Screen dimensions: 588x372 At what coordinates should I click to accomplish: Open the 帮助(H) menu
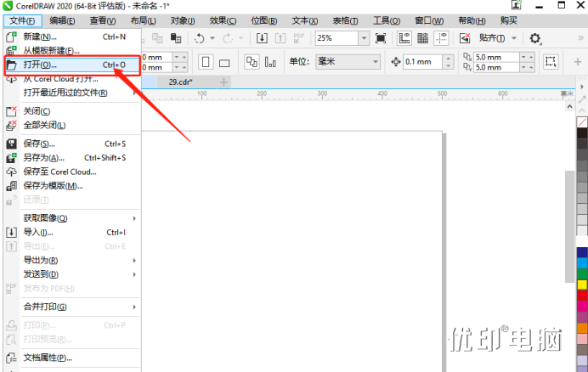[472, 20]
